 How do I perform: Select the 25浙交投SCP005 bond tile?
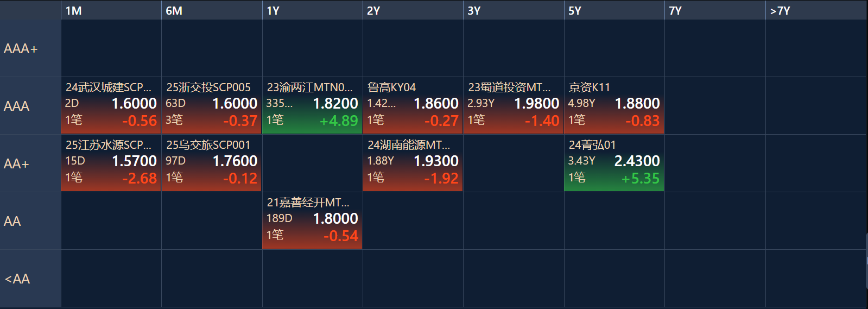coord(212,105)
